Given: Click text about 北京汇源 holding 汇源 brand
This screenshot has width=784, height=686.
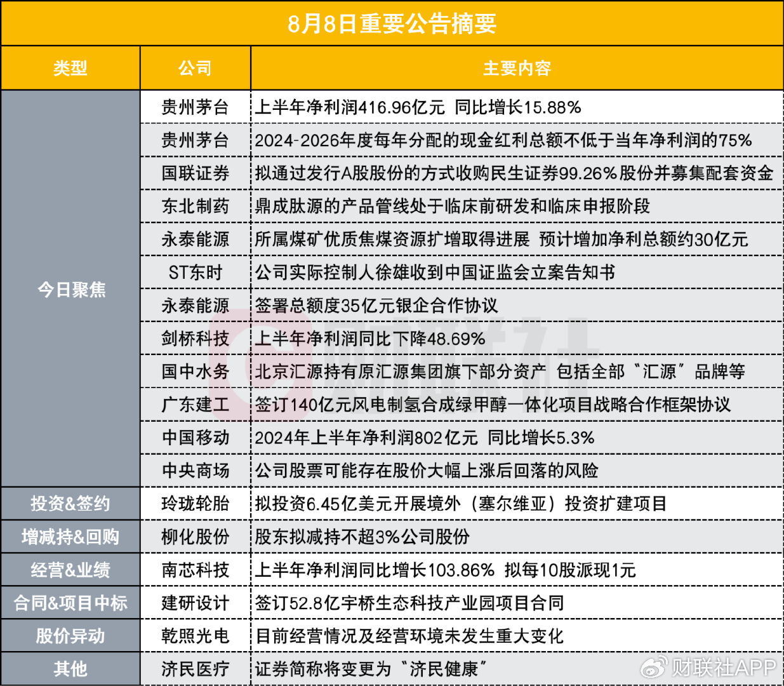Looking at the screenshot, I should point(500,372).
